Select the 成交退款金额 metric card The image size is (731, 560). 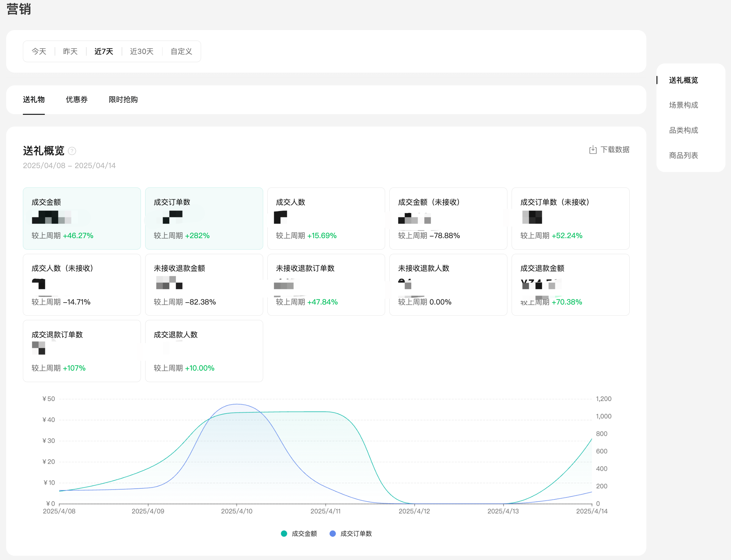pos(570,285)
